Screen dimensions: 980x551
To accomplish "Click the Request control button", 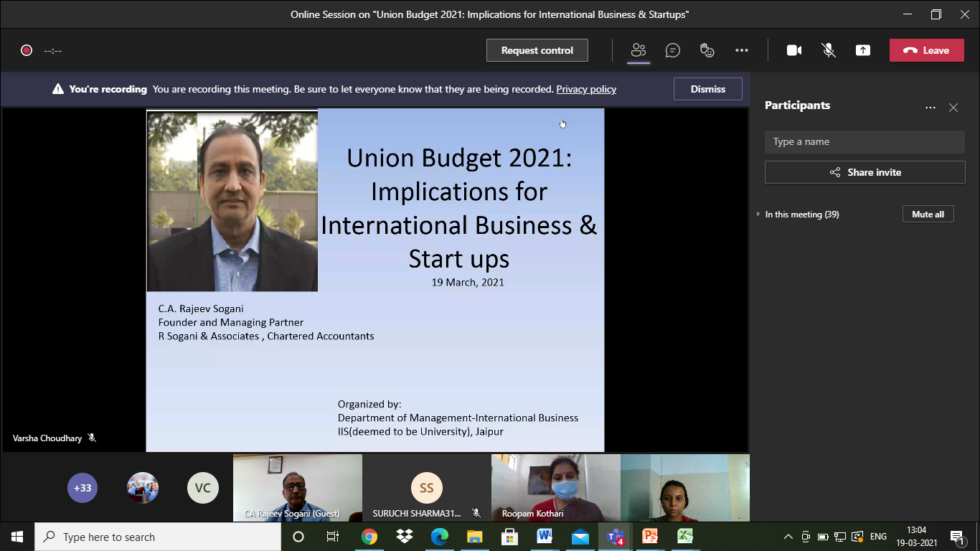I will click(x=537, y=50).
